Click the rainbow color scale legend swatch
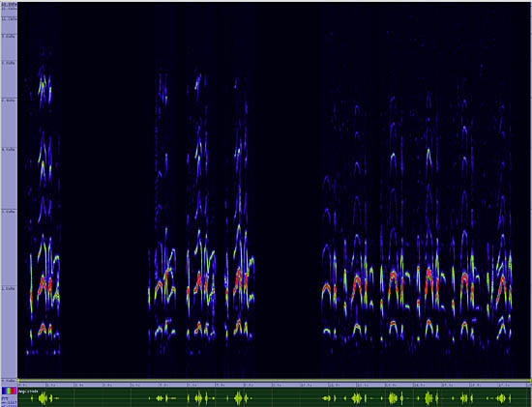 (x=9, y=391)
